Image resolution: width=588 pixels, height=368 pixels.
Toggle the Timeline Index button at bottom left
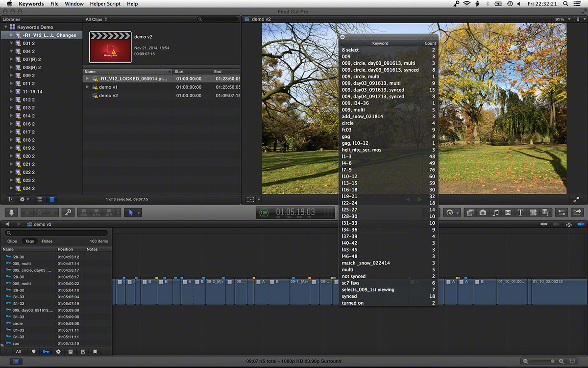pyautogui.click(x=16, y=362)
